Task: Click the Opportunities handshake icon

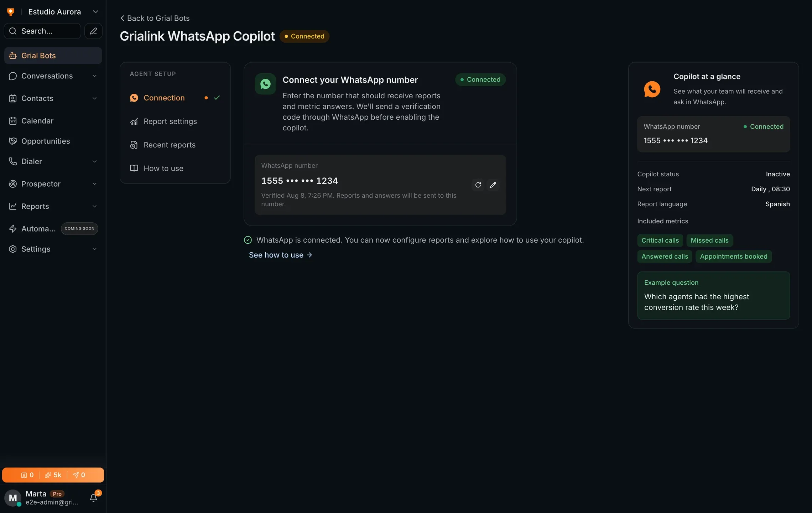Action: (13, 141)
